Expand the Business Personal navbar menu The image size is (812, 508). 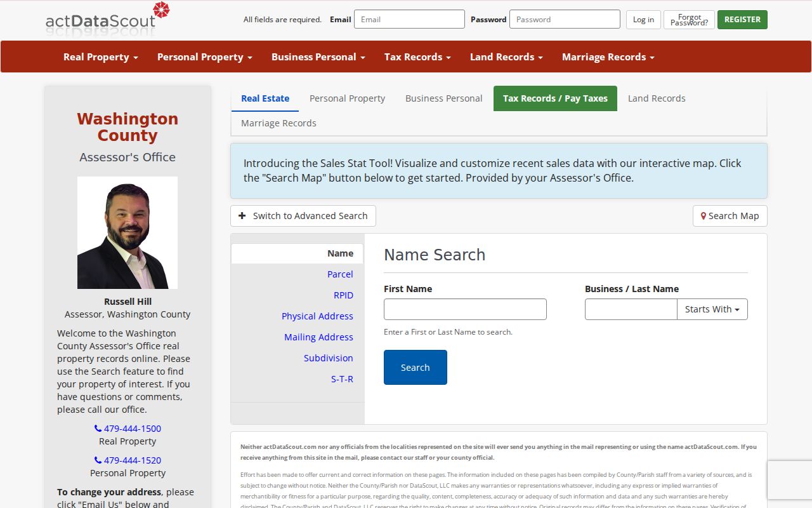click(318, 57)
